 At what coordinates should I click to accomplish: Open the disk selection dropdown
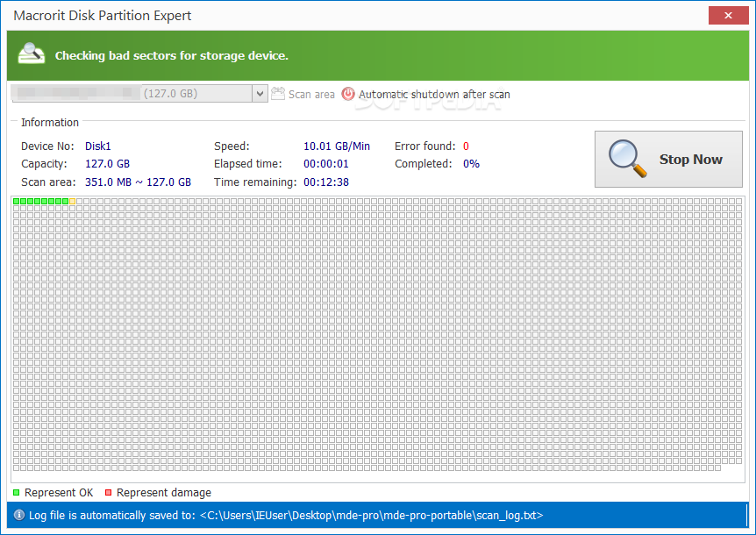[260, 94]
